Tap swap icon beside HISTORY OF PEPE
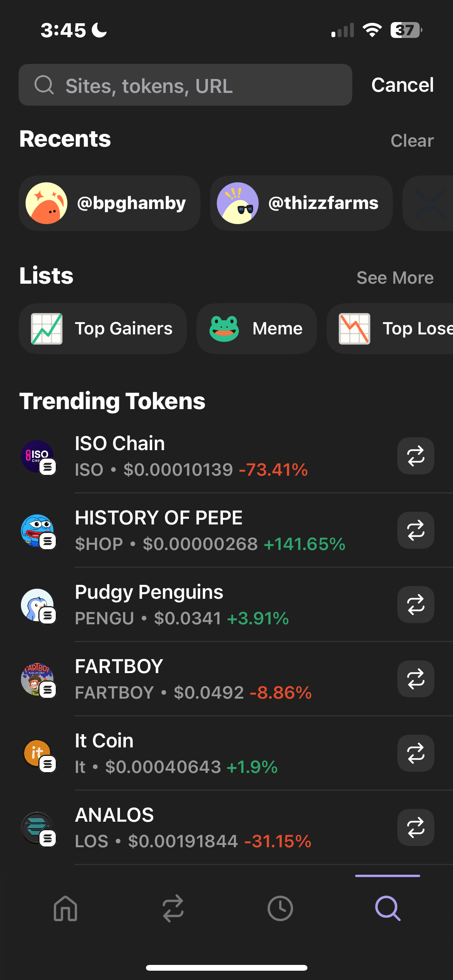This screenshot has height=980, width=453. point(415,530)
